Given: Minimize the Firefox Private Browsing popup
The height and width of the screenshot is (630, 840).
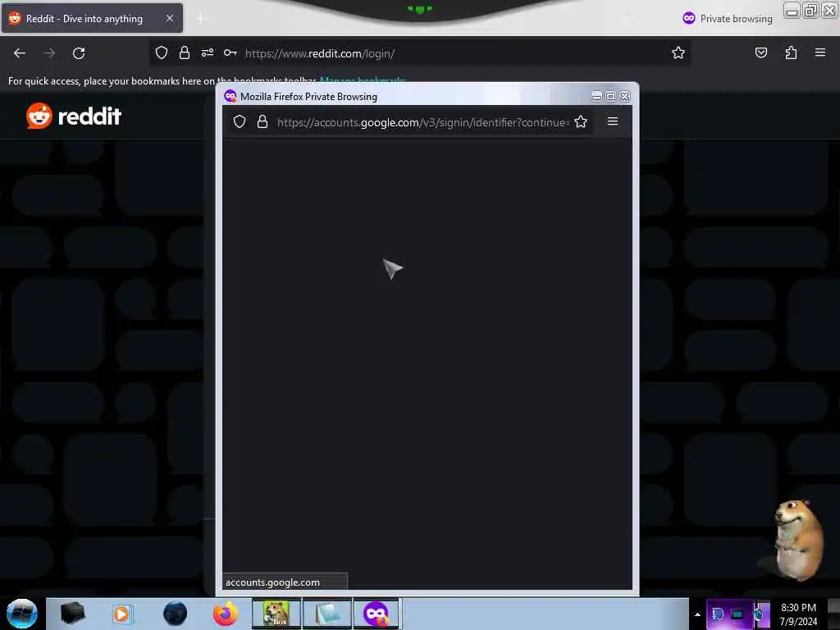Looking at the screenshot, I should point(596,97).
